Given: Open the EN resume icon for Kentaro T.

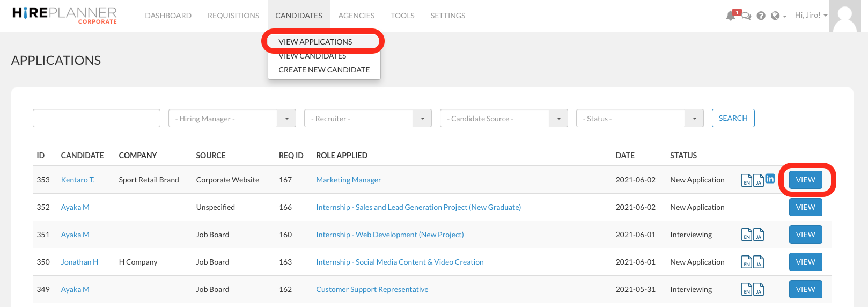Looking at the screenshot, I should [x=746, y=181].
